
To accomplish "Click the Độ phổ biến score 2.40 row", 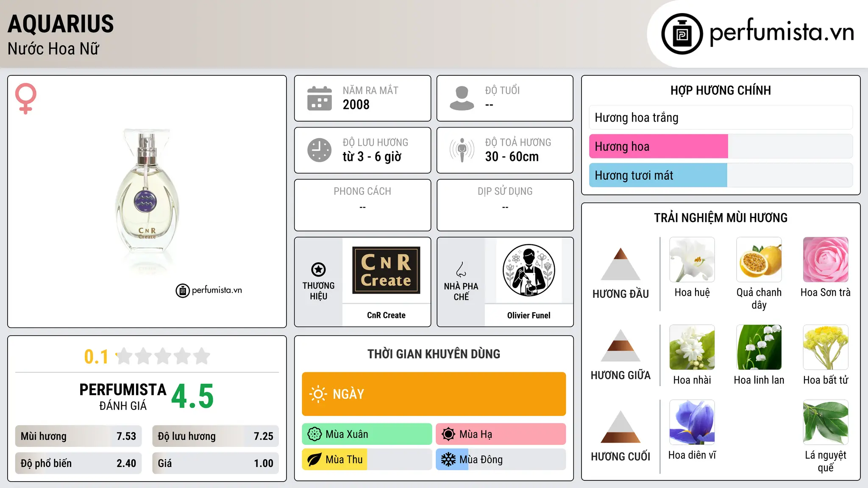I will coord(78,463).
